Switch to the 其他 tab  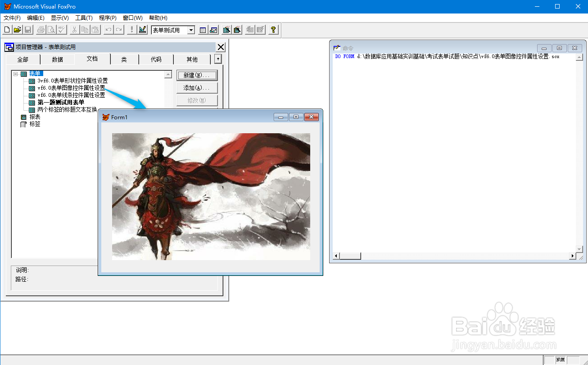tap(192, 59)
